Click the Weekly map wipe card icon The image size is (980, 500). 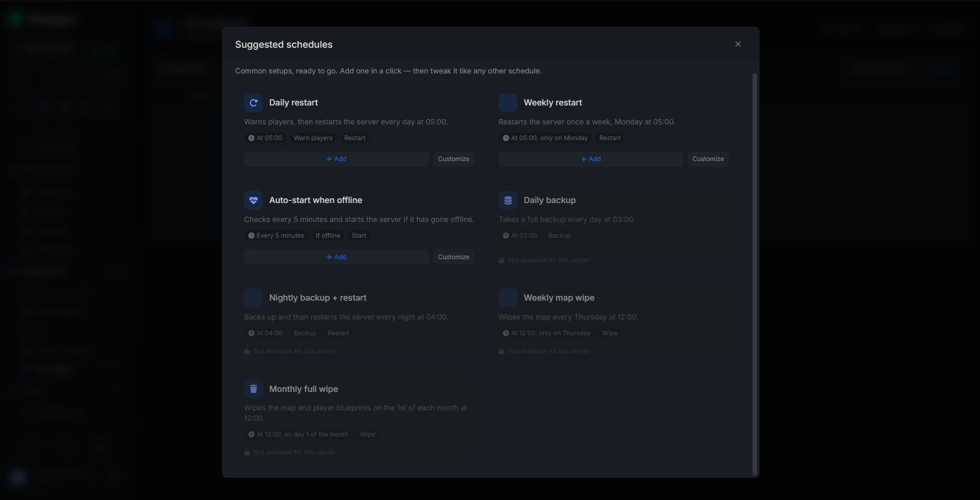tap(508, 298)
